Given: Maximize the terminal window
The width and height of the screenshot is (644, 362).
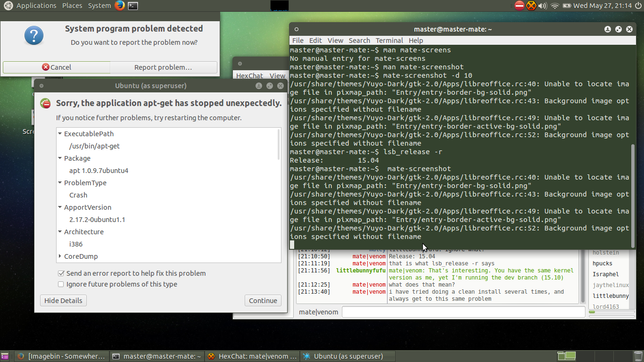Looking at the screenshot, I should [x=619, y=29].
